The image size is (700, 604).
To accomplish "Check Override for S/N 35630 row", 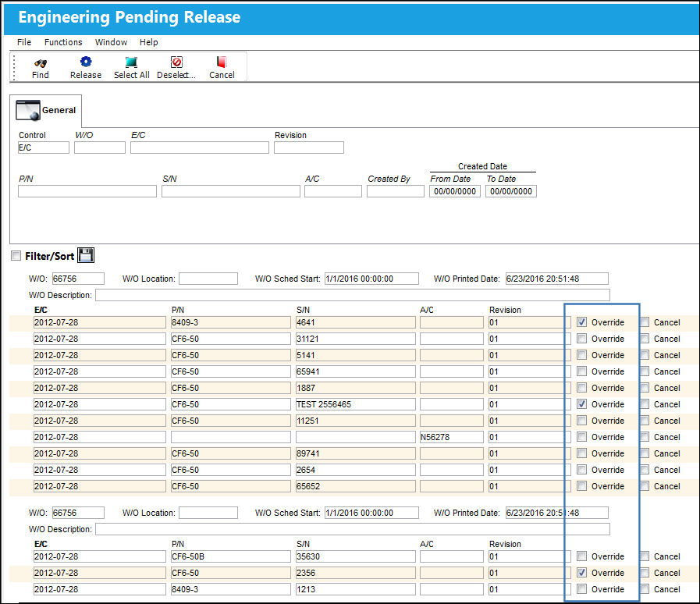I will click(x=581, y=556).
